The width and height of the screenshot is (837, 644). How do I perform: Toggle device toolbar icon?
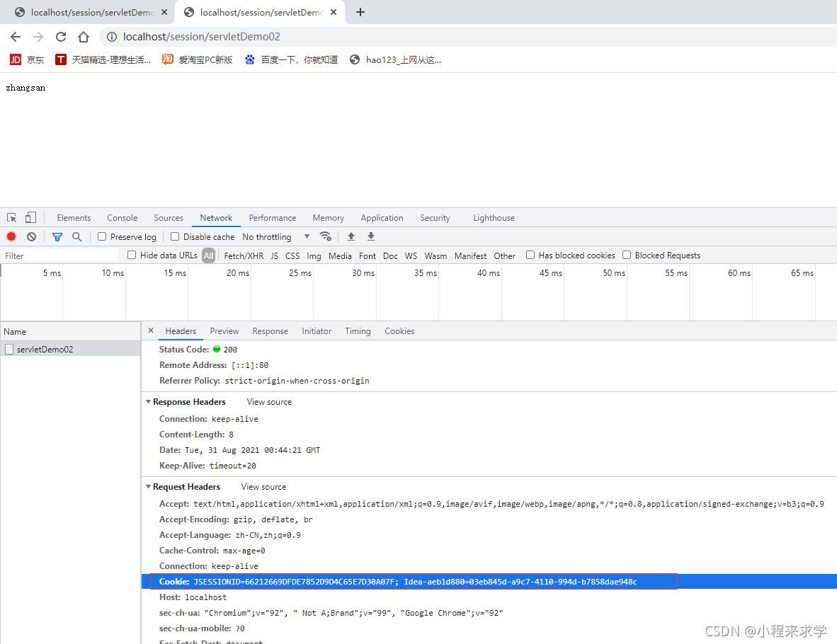click(x=29, y=217)
